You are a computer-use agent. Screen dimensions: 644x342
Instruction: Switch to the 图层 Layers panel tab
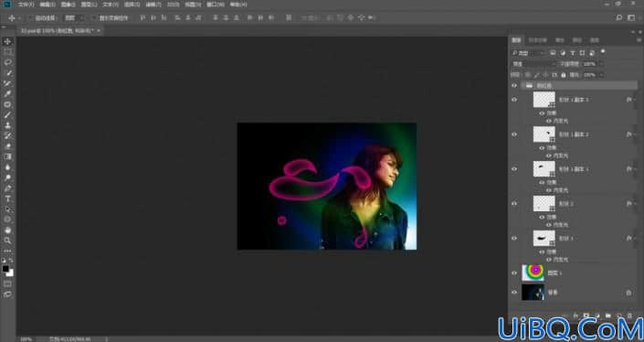tap(516, 40)
